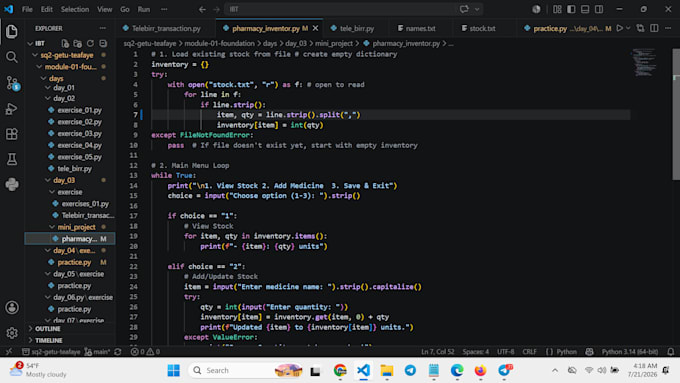
Task: Synchronize changes icon in status bar
Action: coord(118,352)
